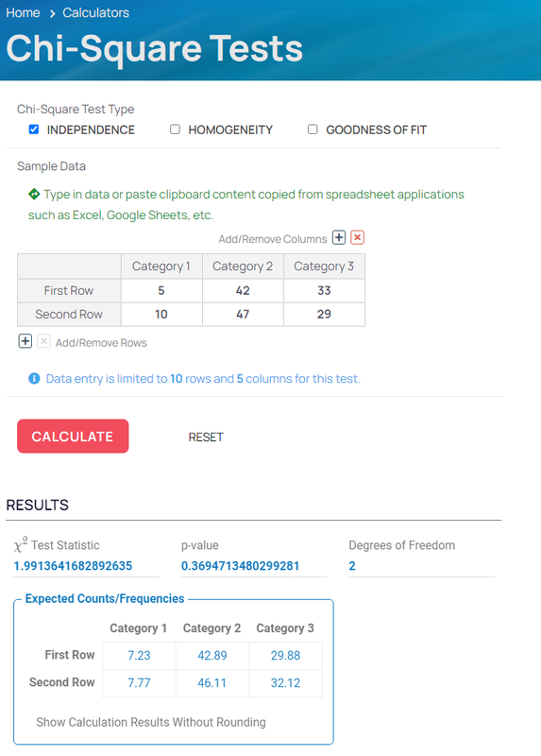Show Calculation Results Without Rounding
Viewport: 541px width, 756px height.
[x=151, y=722]
